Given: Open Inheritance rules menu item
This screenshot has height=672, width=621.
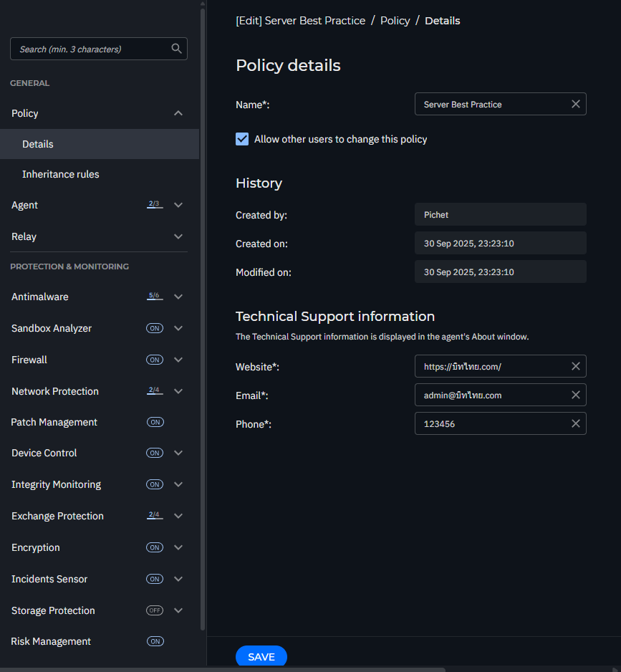Looking at the screenshot, I should click(61, 174).
